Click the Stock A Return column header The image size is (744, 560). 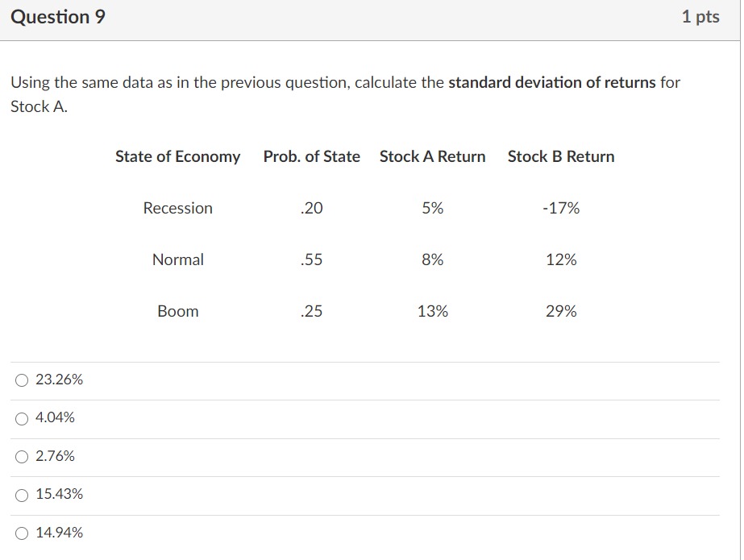pos(432,156)
